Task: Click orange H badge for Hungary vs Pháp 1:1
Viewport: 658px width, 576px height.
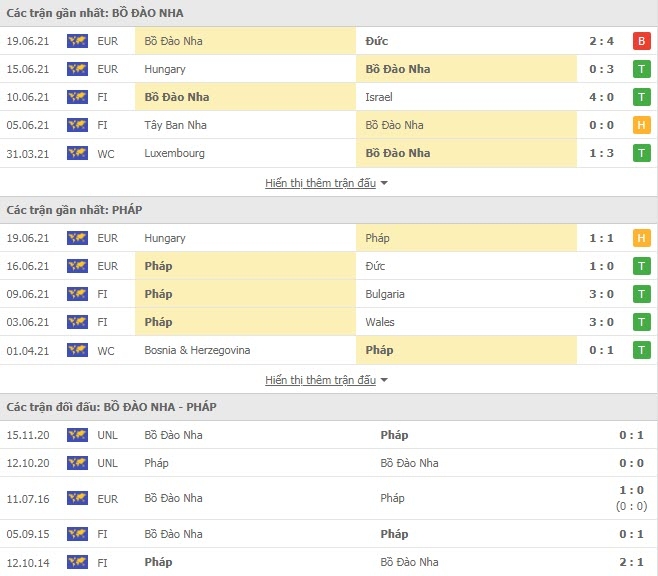Action: point(641,238)
